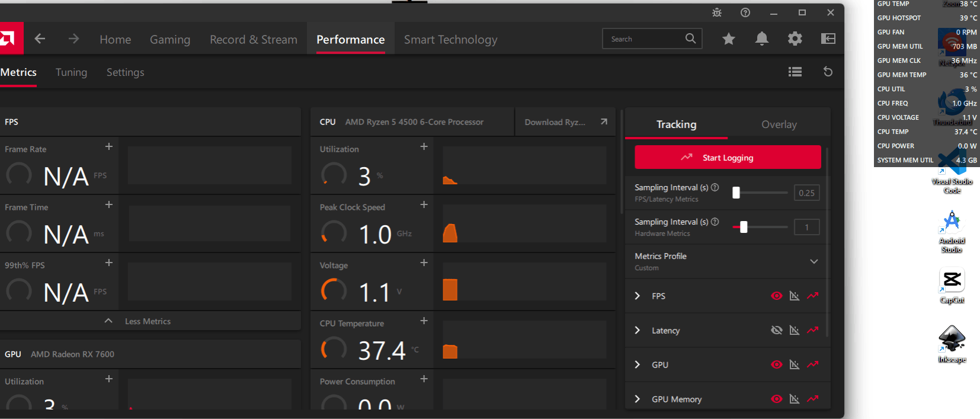Click the Start Logging button
The image size is (980, 419).
728,158
